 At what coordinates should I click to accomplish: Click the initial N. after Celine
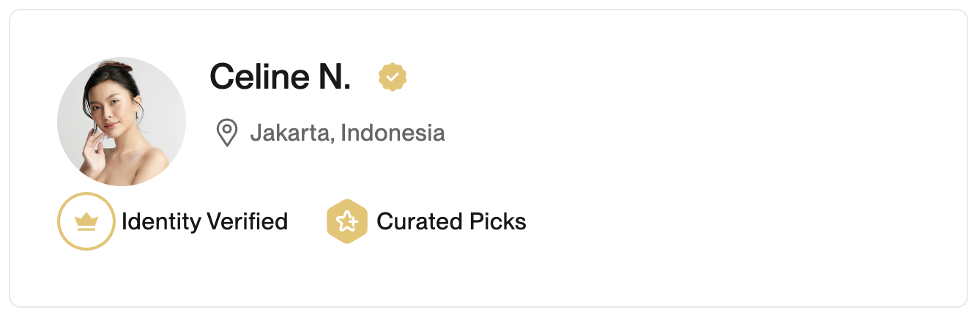(334, 76)
